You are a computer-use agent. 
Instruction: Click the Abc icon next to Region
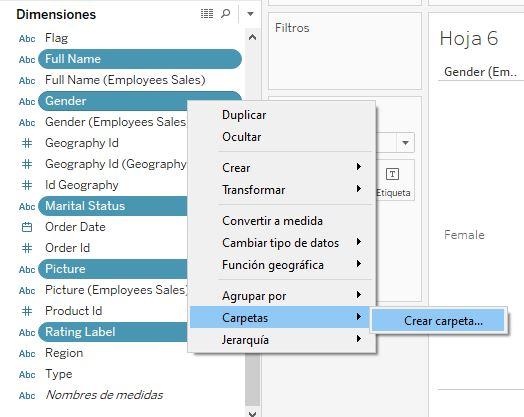(x=27, y=354)
